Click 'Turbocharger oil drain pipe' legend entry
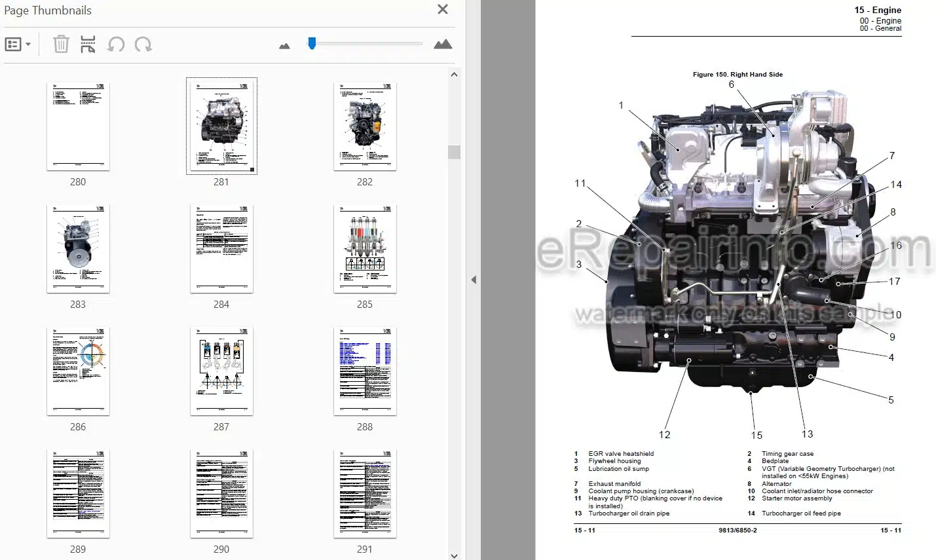The width and height of the screenshot is (936, 560). [629, 513]
